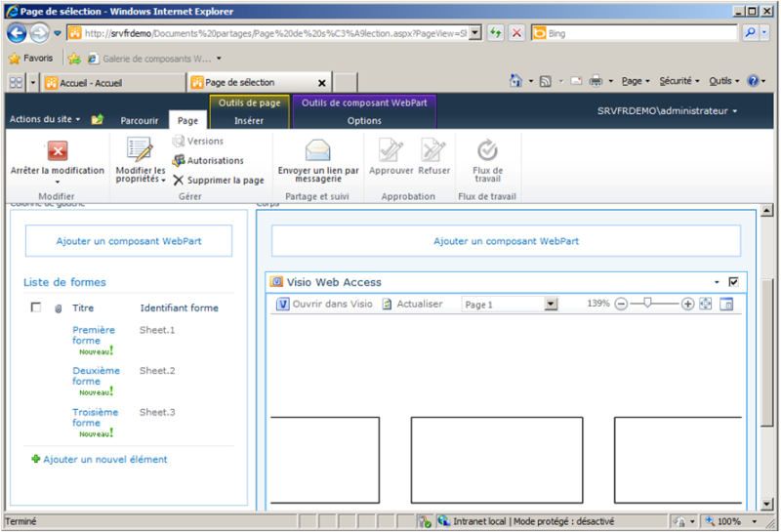
Task: Switch to Accueil - Accueil browser tab
Action: tap(113, 83)
